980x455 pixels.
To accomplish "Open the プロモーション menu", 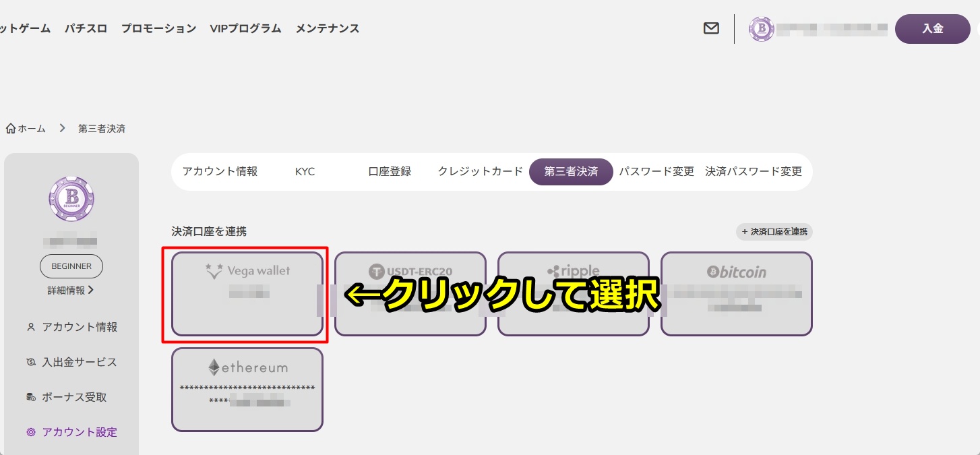I will coord(158,28).
